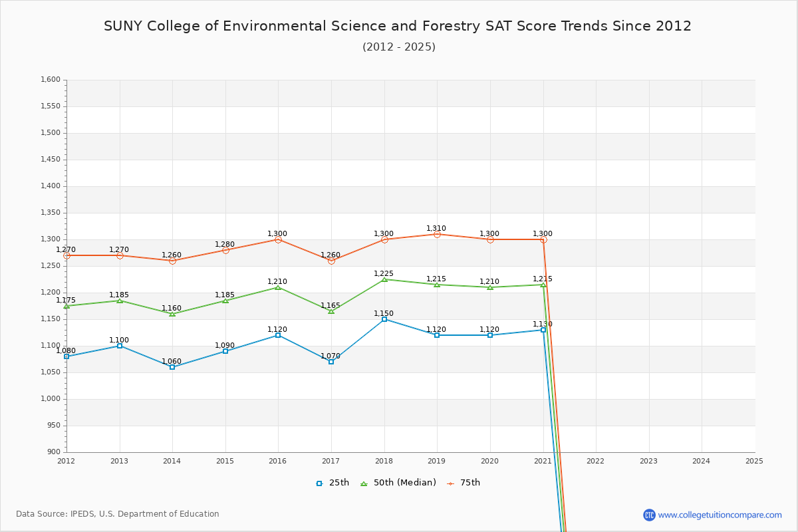Select the 2017 median marker labeled 1,165
798x532 pixels.
[331, 311]
